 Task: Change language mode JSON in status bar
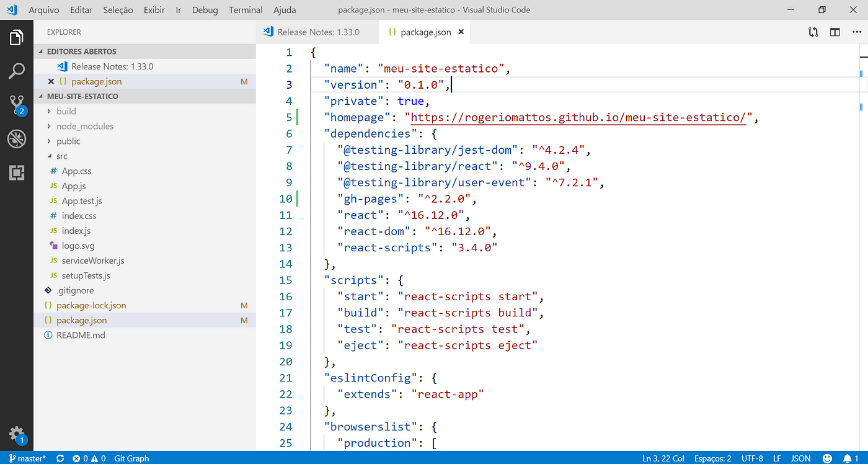tap(800, 458)
